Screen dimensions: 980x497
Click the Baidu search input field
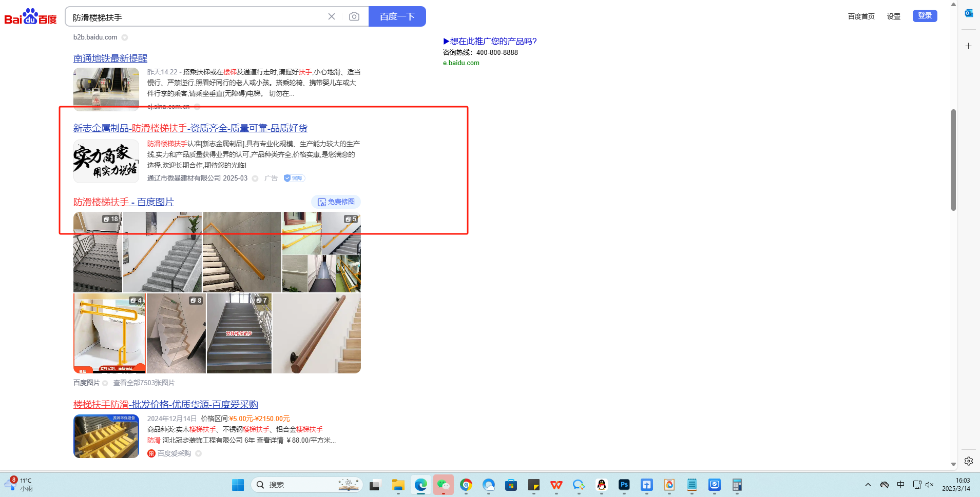[198, 16]
